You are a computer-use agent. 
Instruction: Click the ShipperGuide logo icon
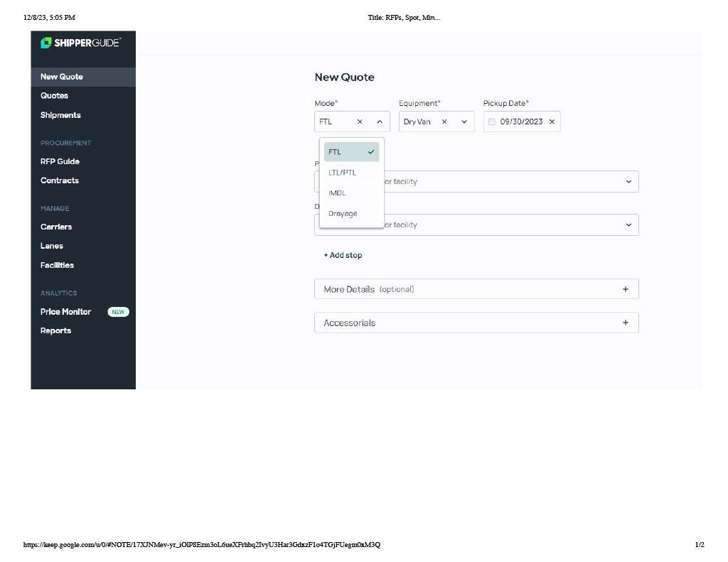coord(47,43)
